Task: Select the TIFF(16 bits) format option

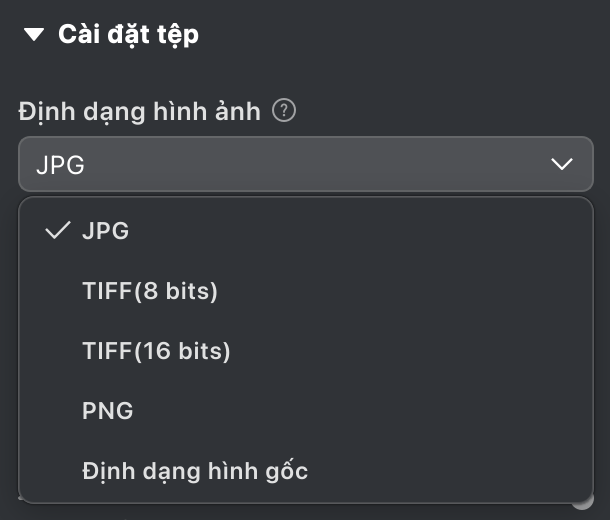Action: 156,351
